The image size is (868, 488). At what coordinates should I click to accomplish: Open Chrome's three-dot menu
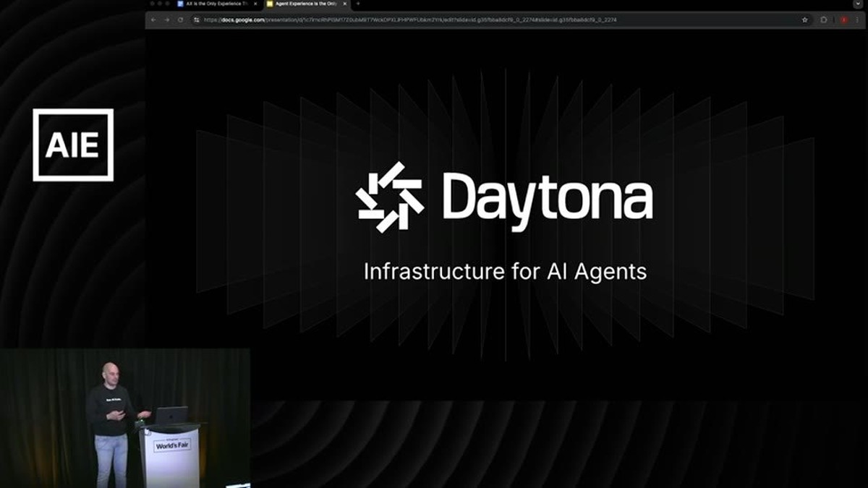(x=857, y=20)
